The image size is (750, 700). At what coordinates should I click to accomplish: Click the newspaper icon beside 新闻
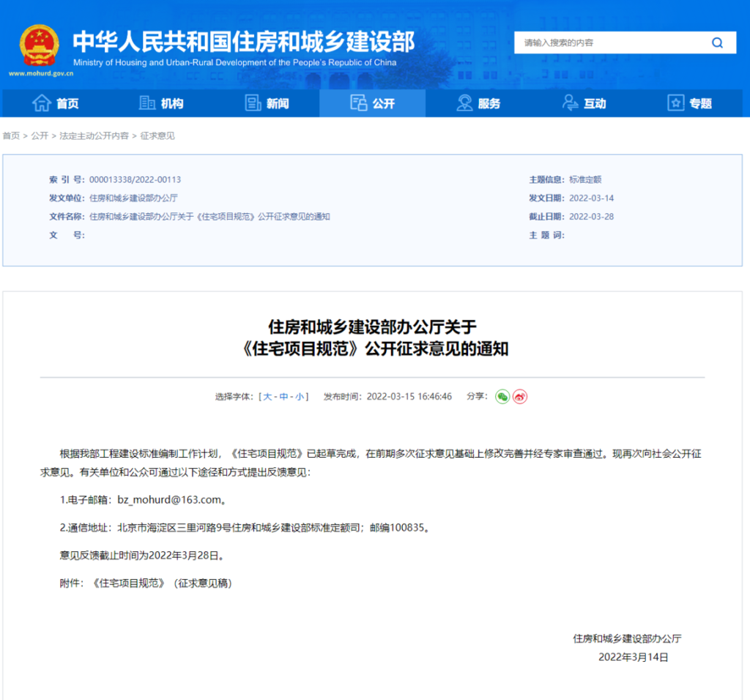252,103
